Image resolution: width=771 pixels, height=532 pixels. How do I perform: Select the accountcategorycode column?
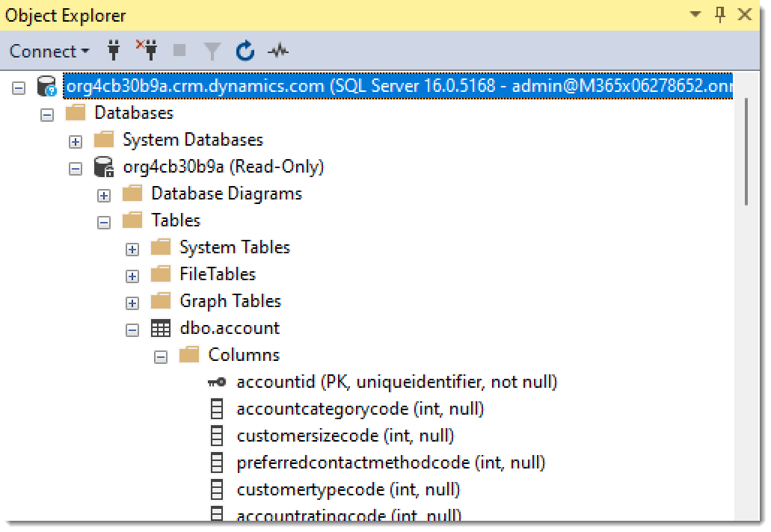coord(360,409)
